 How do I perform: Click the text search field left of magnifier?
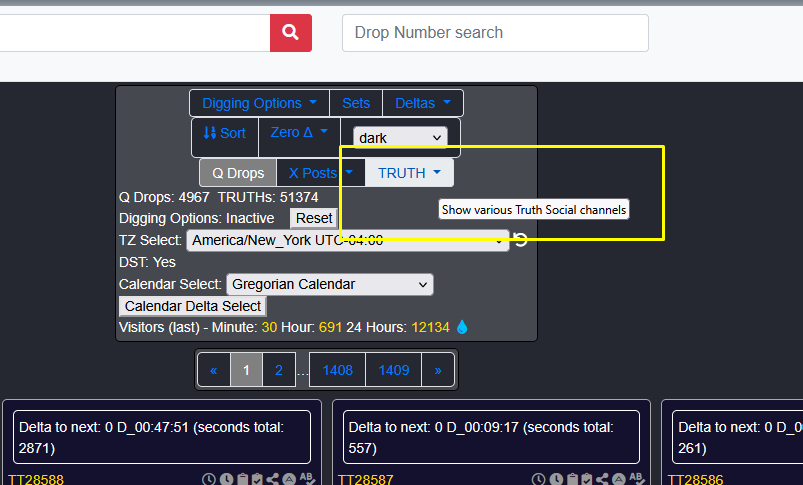(x=135, y=33)
